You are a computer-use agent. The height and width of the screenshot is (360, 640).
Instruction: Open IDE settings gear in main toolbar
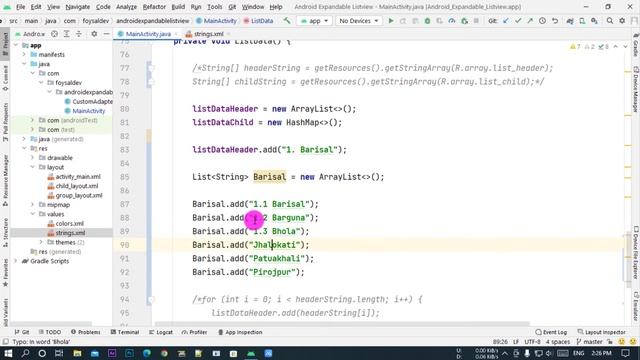622,21
